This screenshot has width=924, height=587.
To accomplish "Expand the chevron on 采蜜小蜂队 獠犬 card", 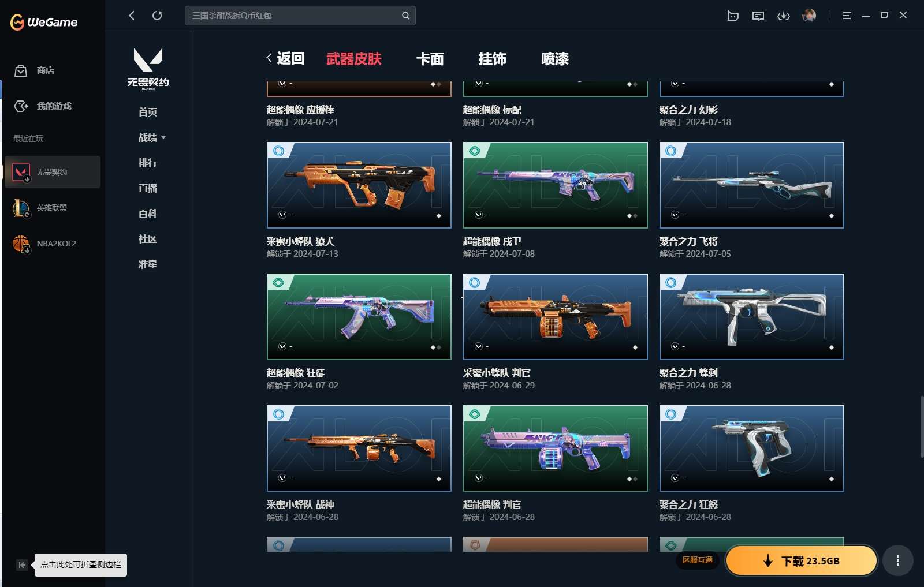I will coord(282,215).
